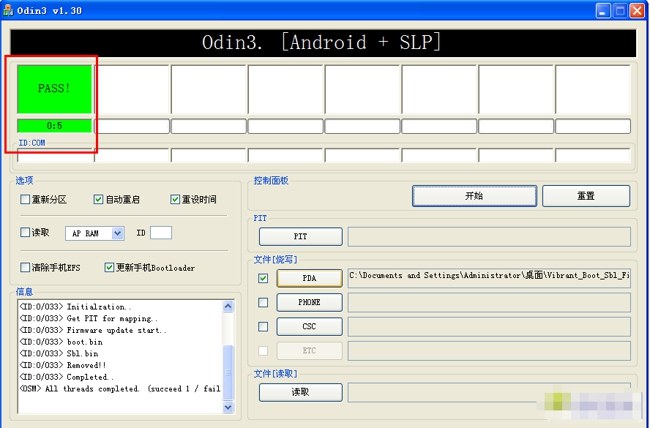Click the 'Firmware update start..' log line
The image size is (650, 428).
click(93, 331)
